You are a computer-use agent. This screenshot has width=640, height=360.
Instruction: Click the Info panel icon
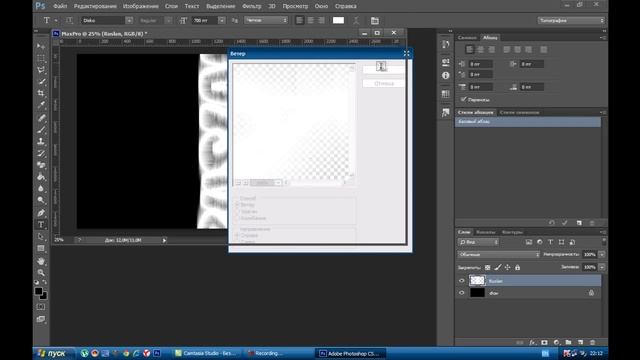tap(445, 76)
